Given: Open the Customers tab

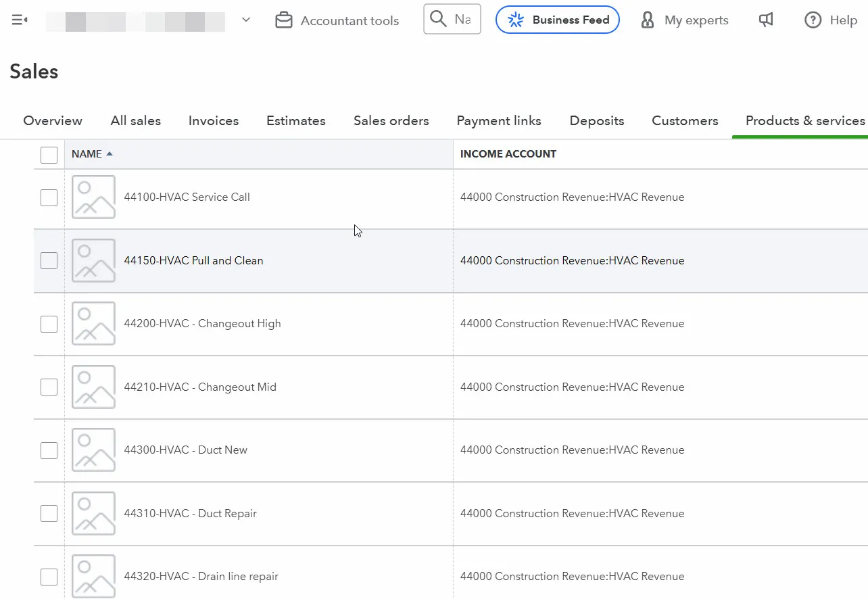Looking at the screenshot, I should pos(685,121).
